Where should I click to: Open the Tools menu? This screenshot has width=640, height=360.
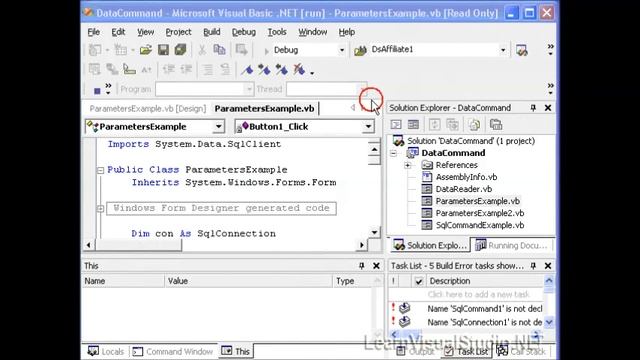tap(277, 32)
